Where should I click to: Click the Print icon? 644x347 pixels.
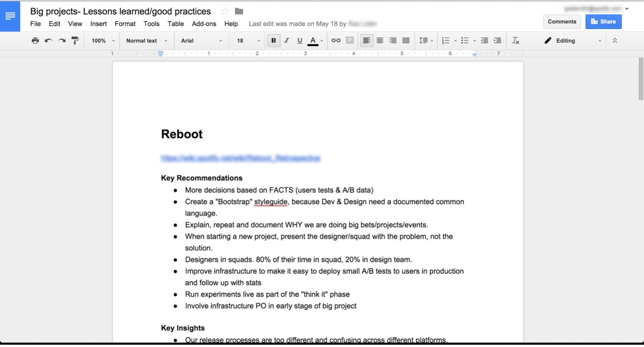coord(35,41)
